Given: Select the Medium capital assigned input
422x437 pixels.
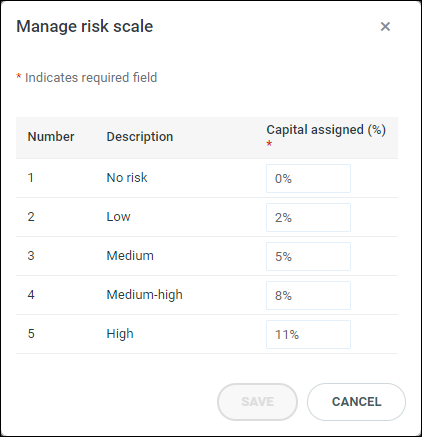Looking at the screenshot, I should (x=308, y=256).
